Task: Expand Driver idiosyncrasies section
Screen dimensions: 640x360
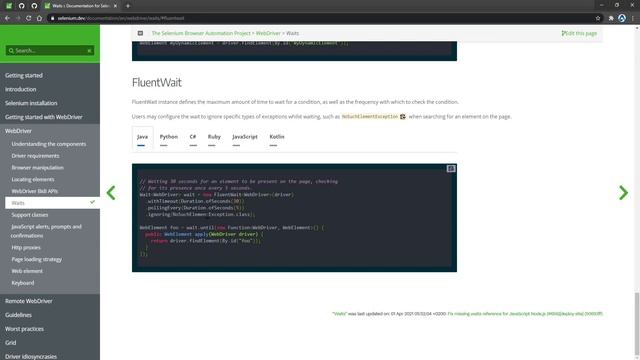Action: 31,356
